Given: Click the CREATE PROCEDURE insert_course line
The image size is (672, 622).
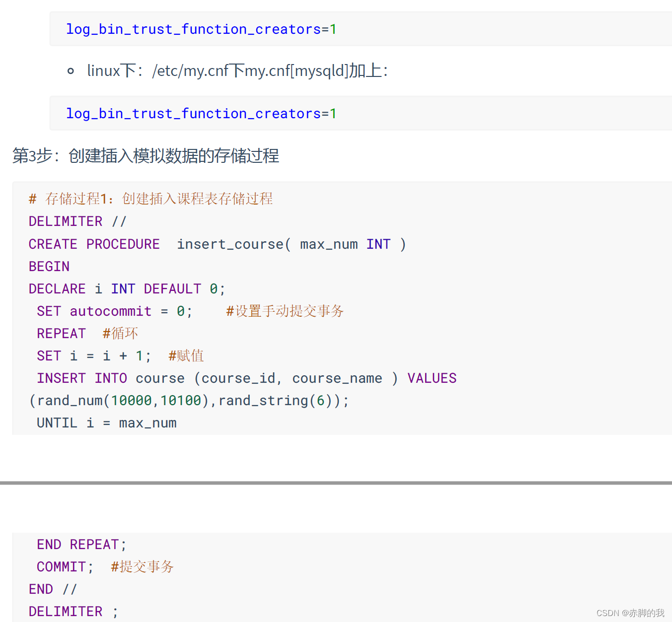Looking at the screenshot, I should [217, 244].
